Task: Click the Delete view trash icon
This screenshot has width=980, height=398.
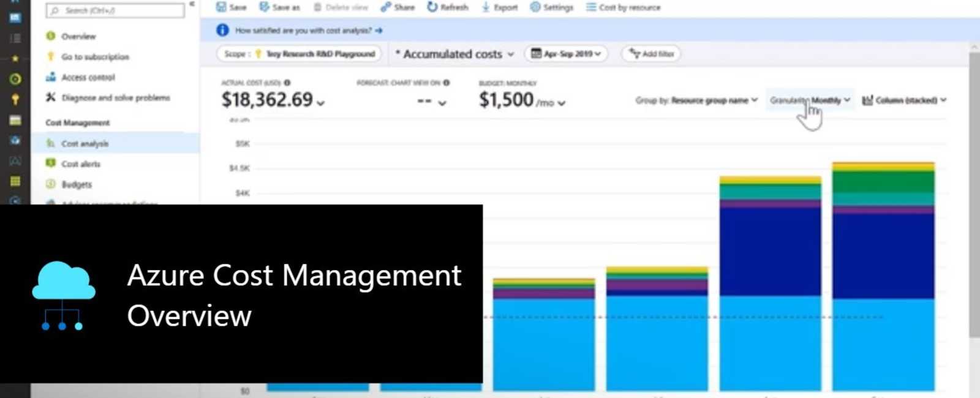Action: [317, 7]
